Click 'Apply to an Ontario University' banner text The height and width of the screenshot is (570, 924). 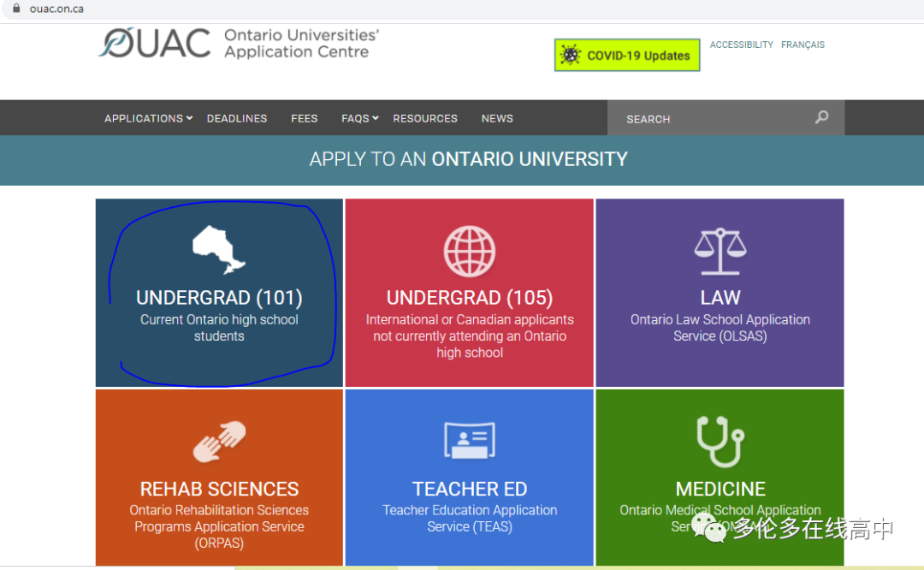[469, 159]
